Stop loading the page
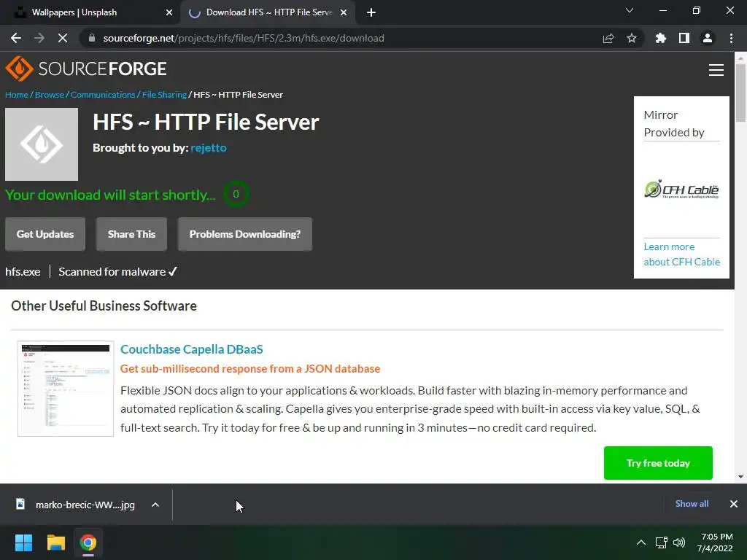 [63, 38]
